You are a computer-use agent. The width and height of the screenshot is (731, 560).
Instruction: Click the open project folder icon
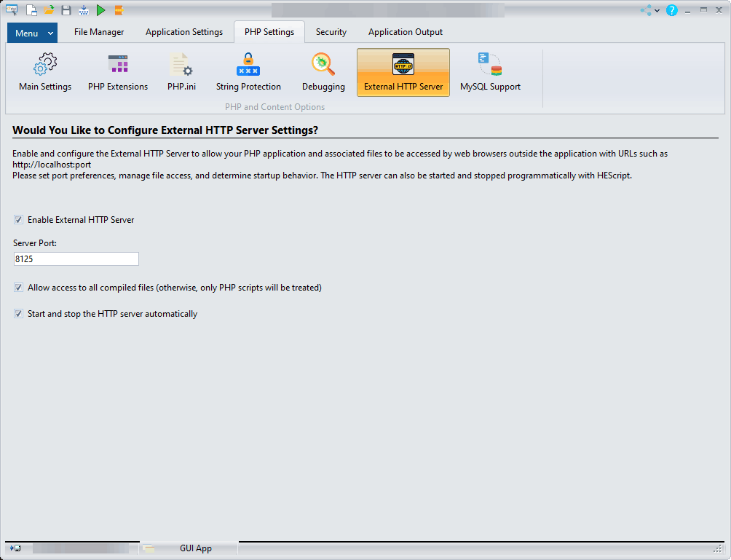[x=49, y=10]
